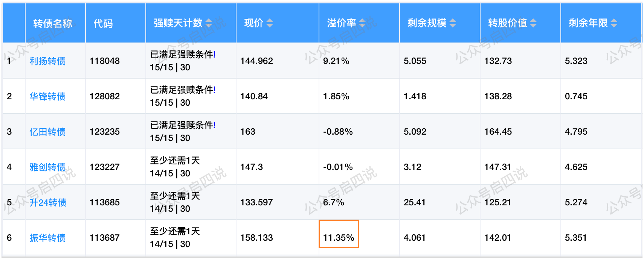Sort table by 溢价率 arrows
The height and width of the screenshot is (258, 644).
[362, 23]
